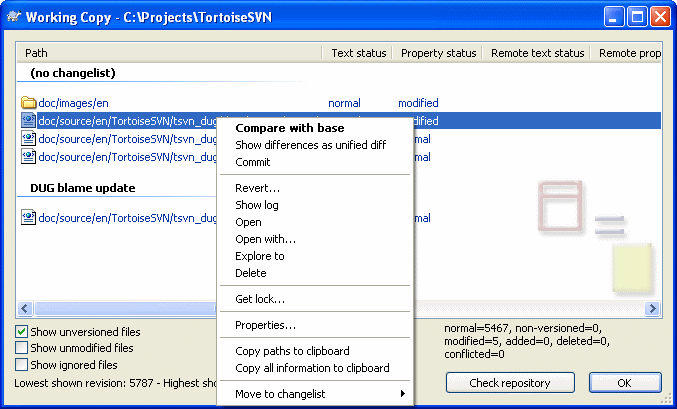
Task: Sort by Text status column header
Action: 358,53
